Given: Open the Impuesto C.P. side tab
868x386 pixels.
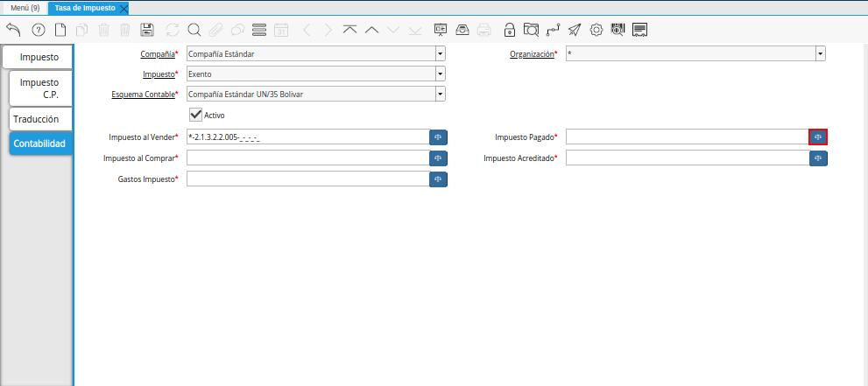Looking at the screenshot, I should click(x=41, y=88).
